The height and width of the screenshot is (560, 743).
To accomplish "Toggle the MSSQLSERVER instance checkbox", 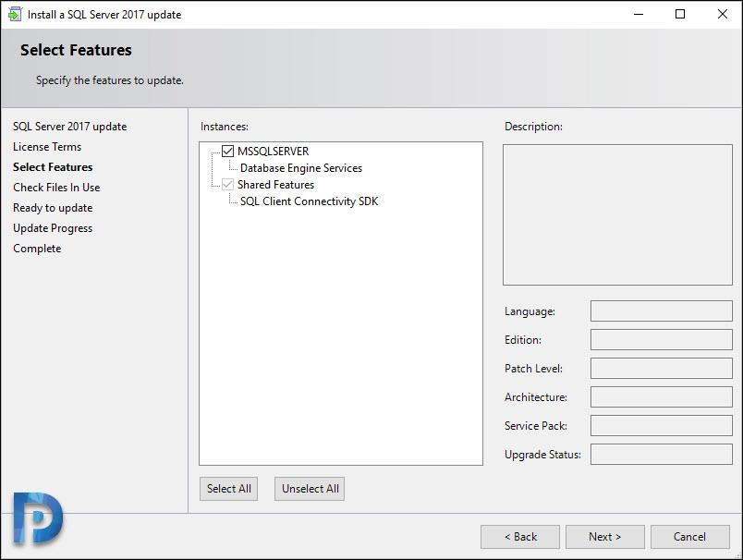I will [x=227, y=152].
